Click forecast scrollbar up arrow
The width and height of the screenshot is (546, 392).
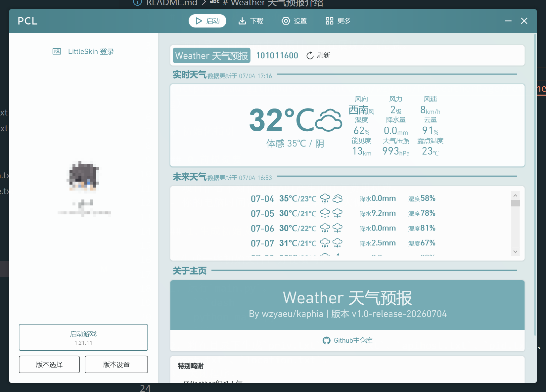point(515,196)
